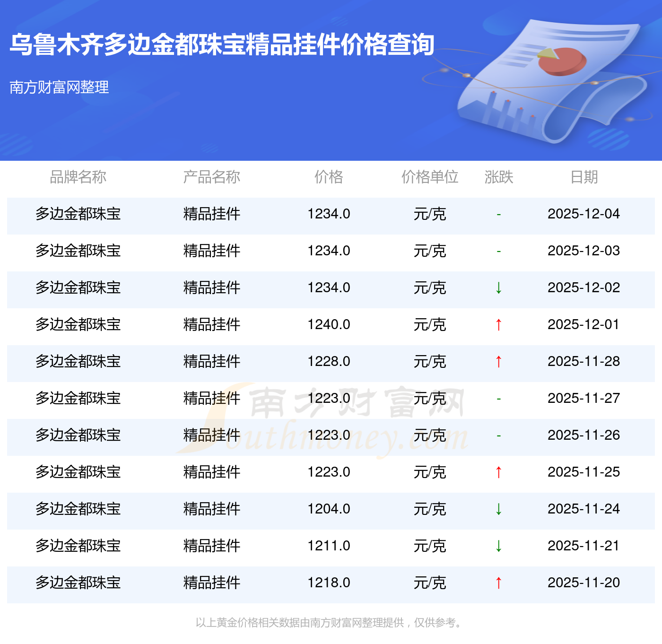Click price 1223.0 in the 2025-11-25 row

[x=329, y=472]
